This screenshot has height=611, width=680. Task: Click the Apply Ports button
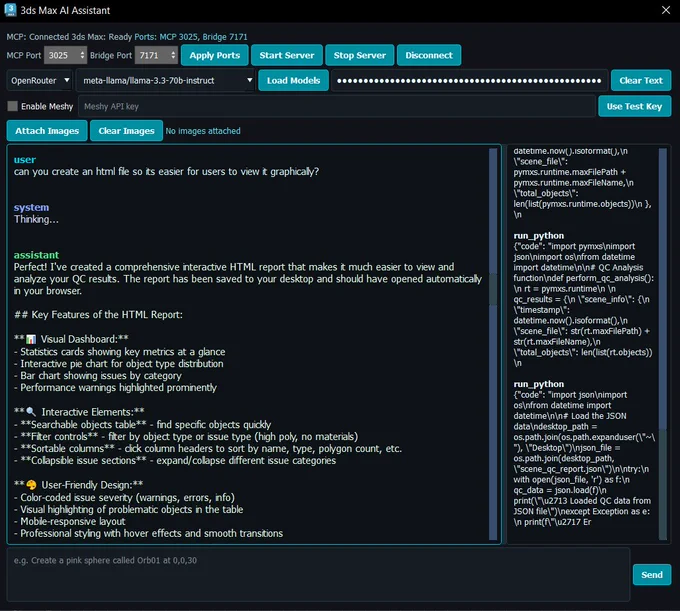pyautogui.click(x=215, y=55)
